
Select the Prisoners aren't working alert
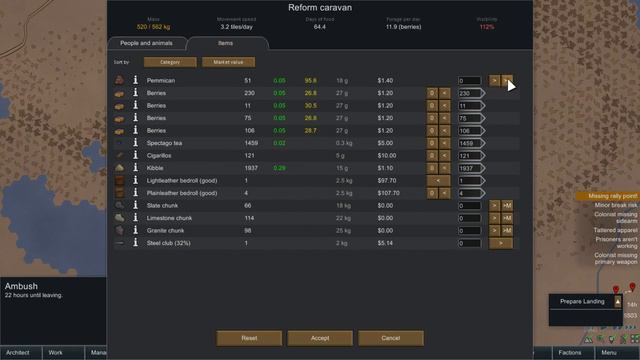pyautogui.click(x=616, y=242)
